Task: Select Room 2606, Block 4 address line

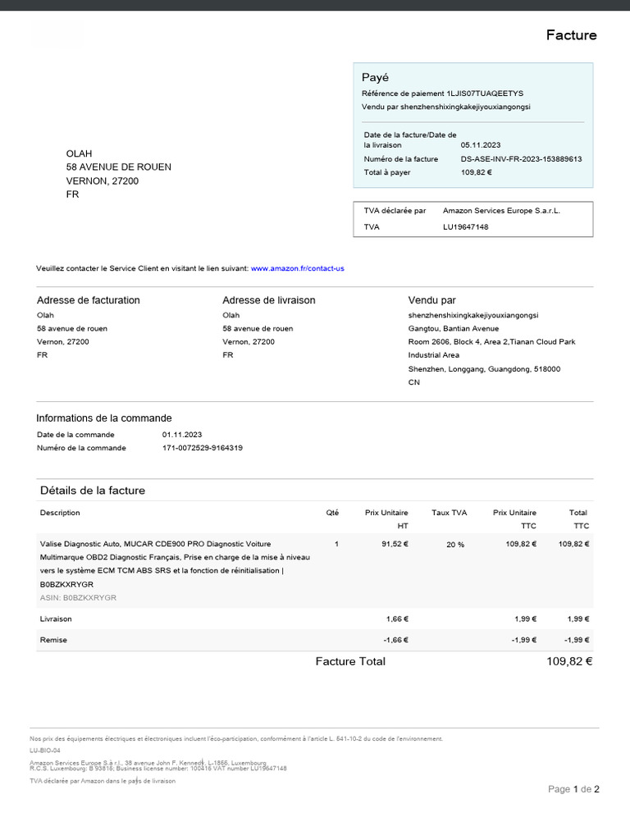Action: pyautogui.click(x=492, y=342)
